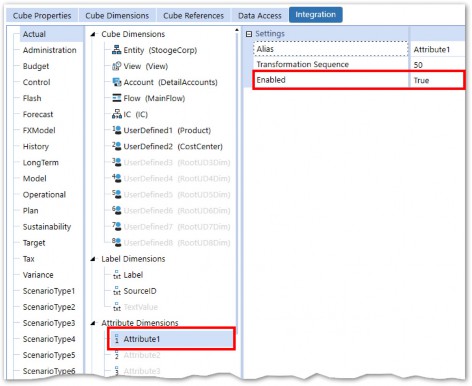Click the Account dimension icon
Viewport: 472px width, 386px height.
117,82
